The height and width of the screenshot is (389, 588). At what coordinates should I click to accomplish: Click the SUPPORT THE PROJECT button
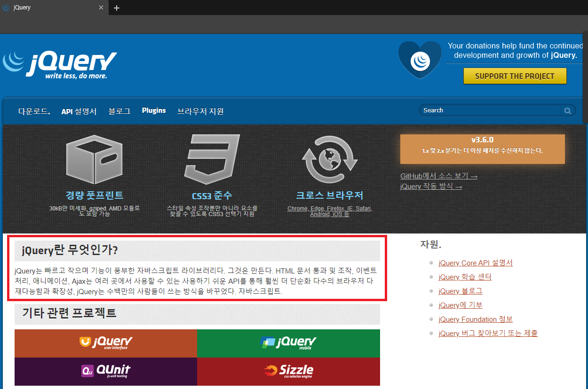(x=515, y=76)
